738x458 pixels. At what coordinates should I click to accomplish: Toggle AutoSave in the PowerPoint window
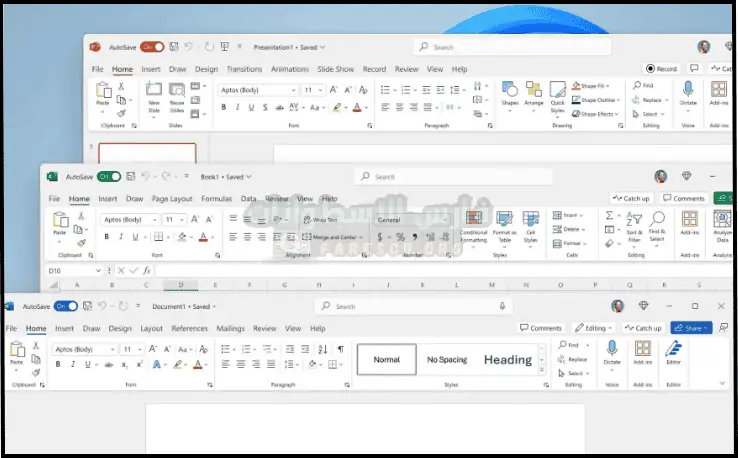152,46
